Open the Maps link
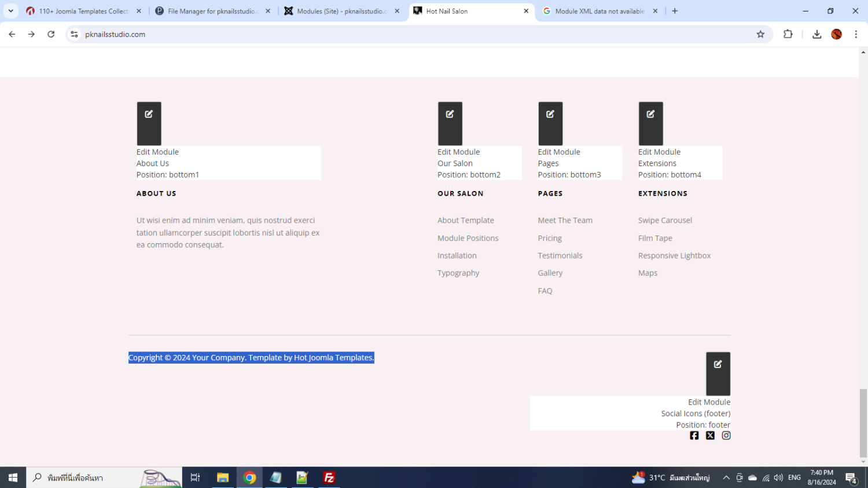Image resolution: width=868 pixels, height=488 pixels. (x=648, y=273)
